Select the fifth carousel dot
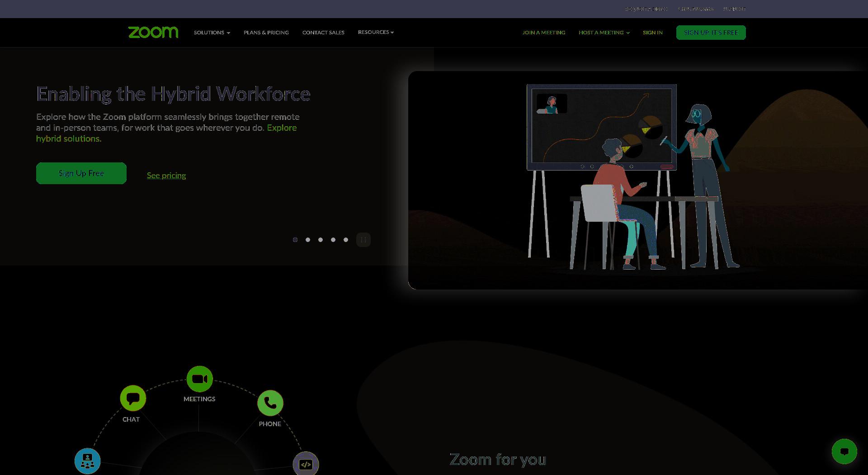 coord(346,240)
